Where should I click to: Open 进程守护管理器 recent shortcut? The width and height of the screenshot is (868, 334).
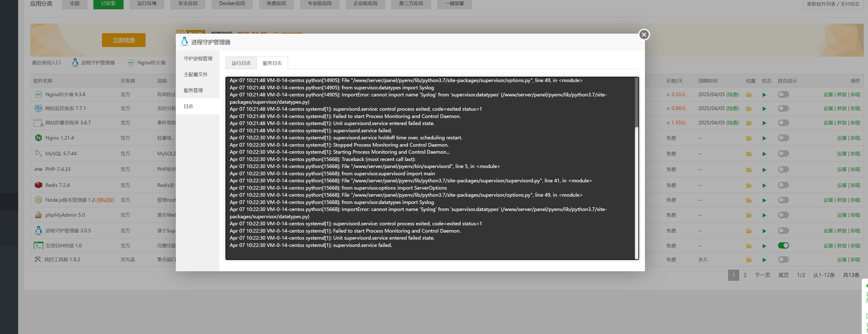[93, 63]
